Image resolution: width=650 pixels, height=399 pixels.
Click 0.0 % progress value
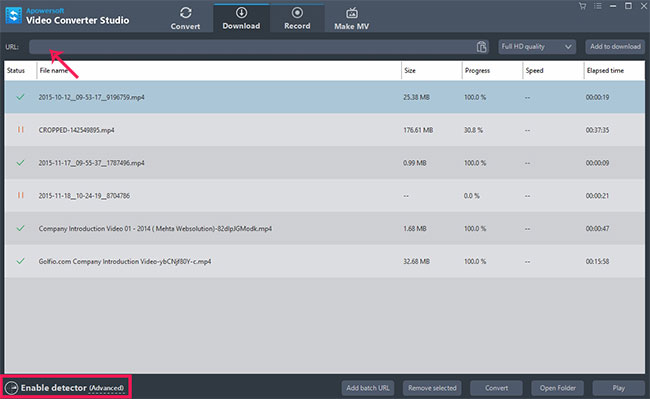click(472, 196)
